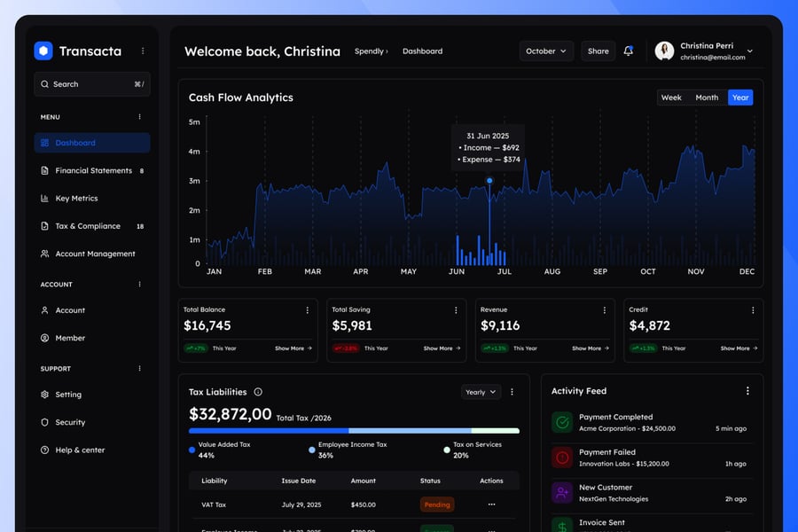
Task: Switch chart view to Month
Action: point(707,98)
